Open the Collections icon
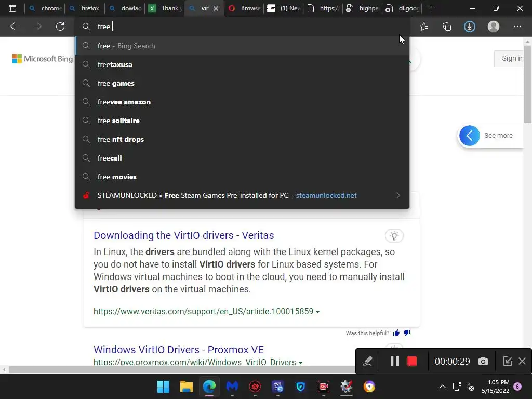Viewport: 532px width, 399px height. point(447,26)
